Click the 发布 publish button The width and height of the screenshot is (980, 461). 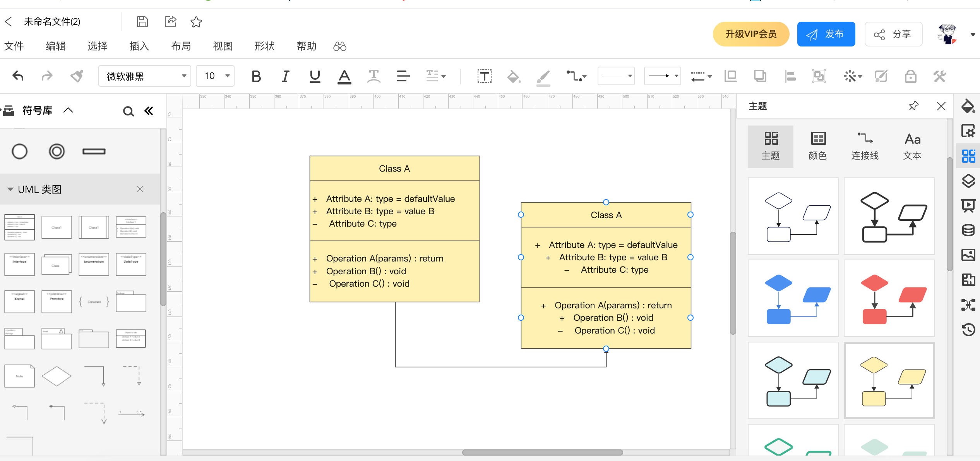(x=826, y=34)
